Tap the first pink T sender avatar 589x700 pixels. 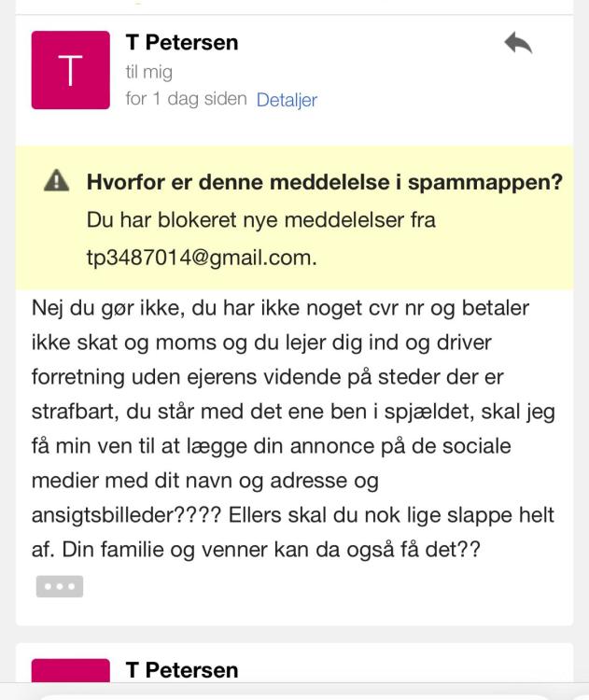click(70, 70)
